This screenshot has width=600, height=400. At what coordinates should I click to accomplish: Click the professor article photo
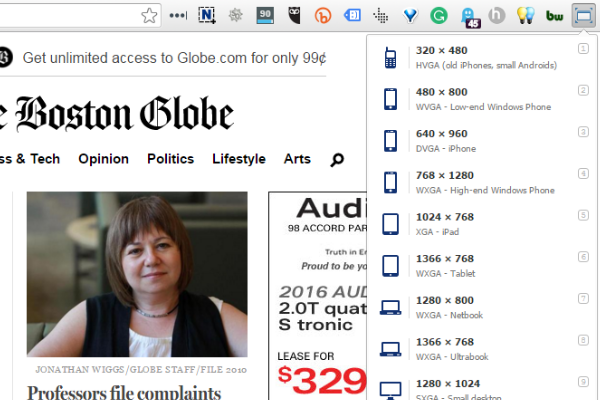137,275
